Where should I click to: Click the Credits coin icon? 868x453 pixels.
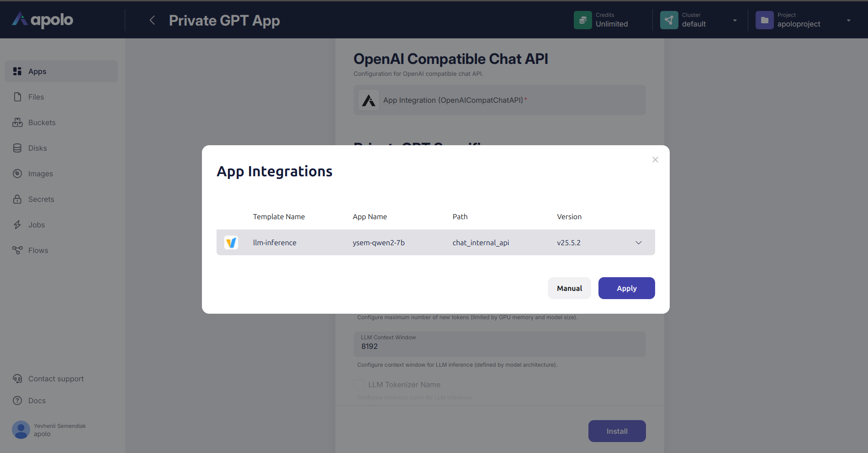pos(582,20)
